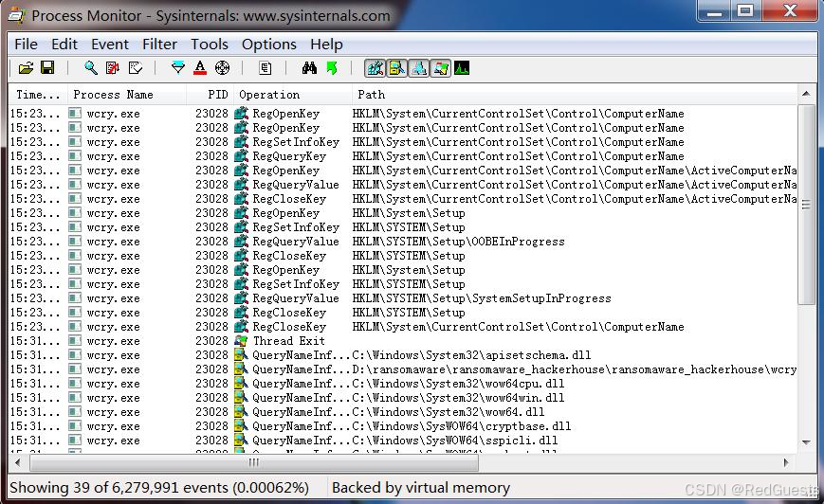Click the Operation column header

[x=293, y=95]
